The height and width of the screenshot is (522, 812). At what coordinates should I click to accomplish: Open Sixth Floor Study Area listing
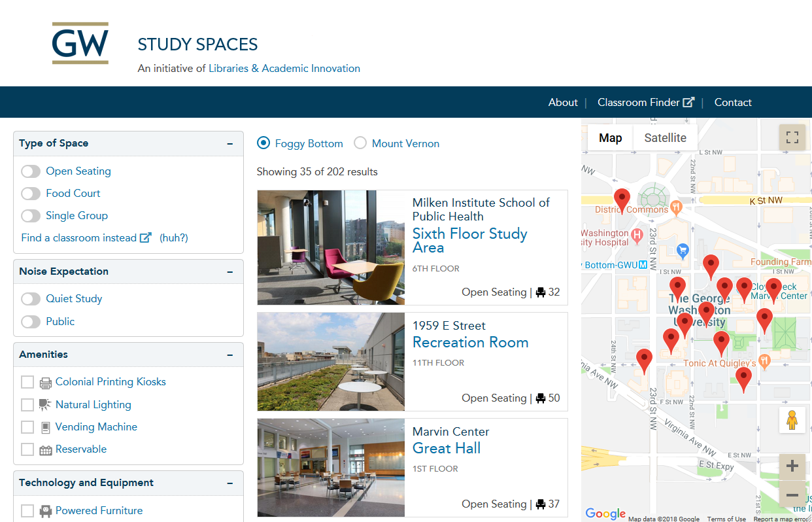tap(470, 241)
